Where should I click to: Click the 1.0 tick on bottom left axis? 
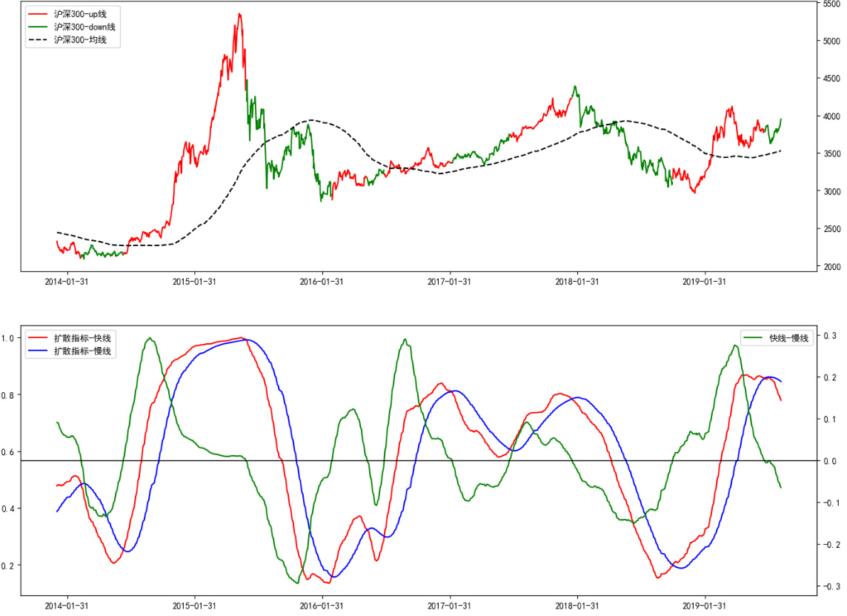tap(8, 338)
